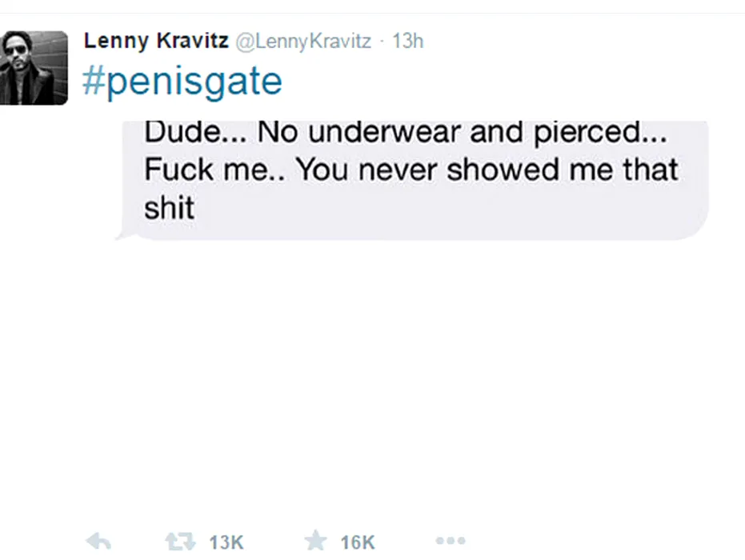
Task: Click the sunglasses in the avatar photo
Action: coord(16,50)
